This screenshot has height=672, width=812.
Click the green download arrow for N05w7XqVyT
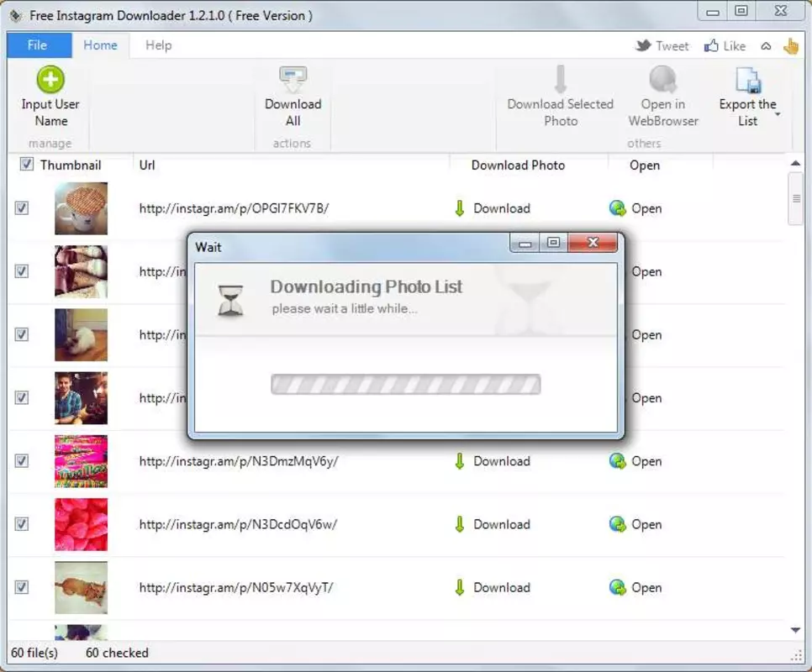[x=459, y=587]
